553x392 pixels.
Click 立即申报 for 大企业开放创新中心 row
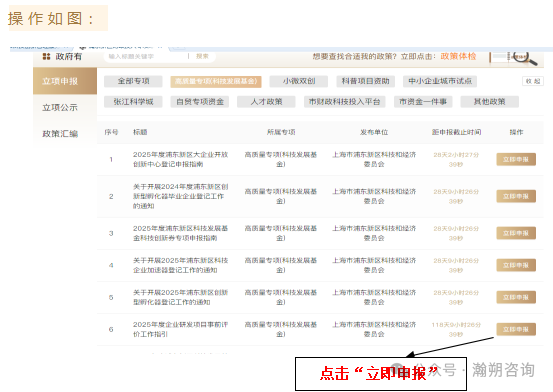[x=516, y=159]
